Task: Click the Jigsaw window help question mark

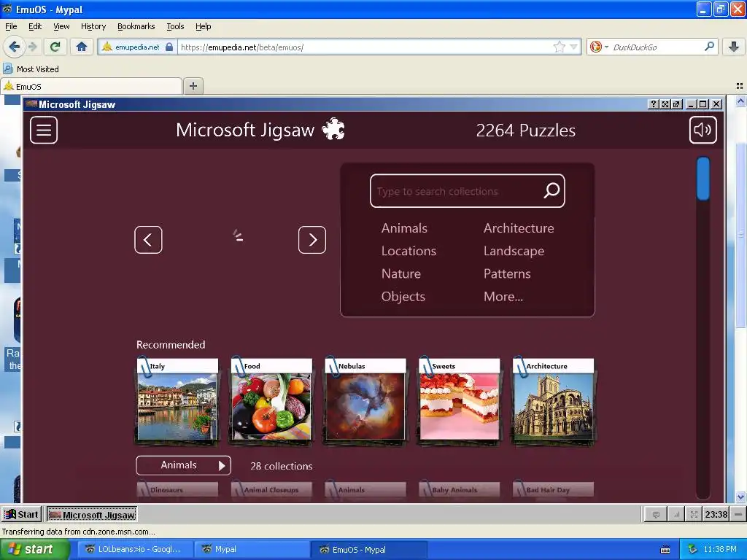Action: pos(654,104)
